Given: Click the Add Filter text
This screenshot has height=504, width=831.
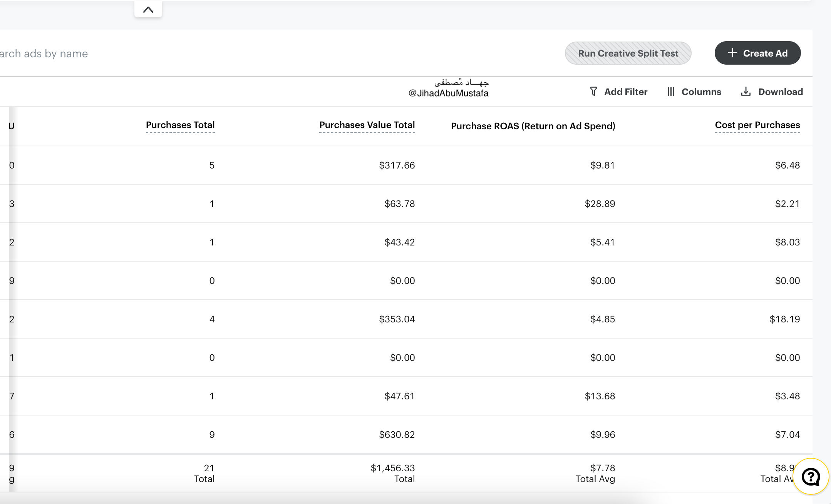Looking at the screenshot, I should 626,92.
